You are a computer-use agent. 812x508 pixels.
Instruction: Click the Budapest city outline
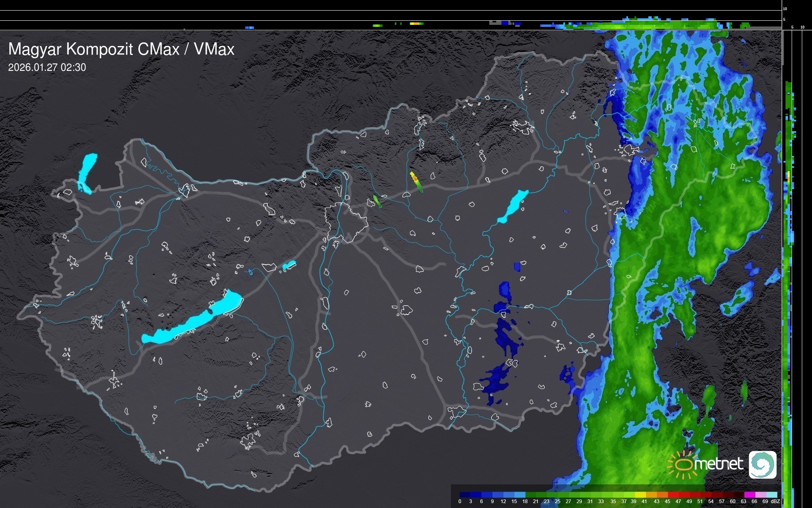(346, 222)
